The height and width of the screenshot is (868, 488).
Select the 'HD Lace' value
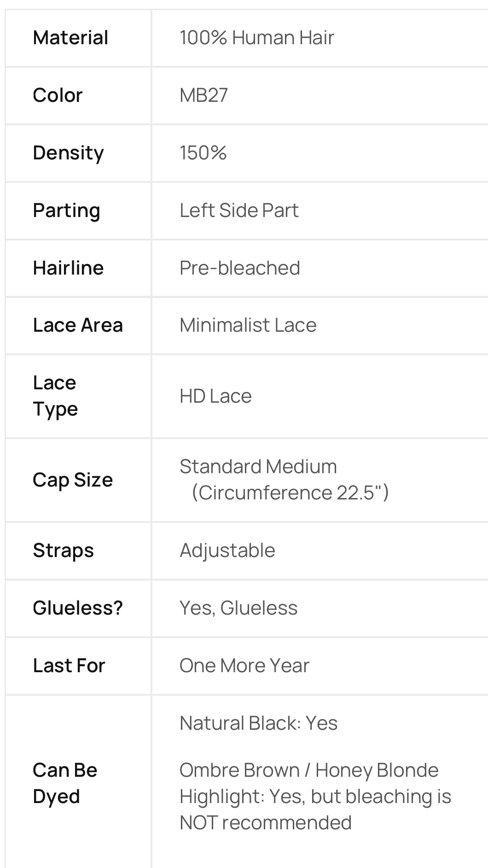(x=215, y=396)
